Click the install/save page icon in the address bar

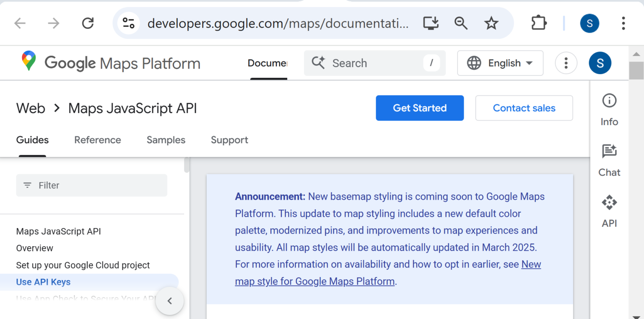click(431, 23)
